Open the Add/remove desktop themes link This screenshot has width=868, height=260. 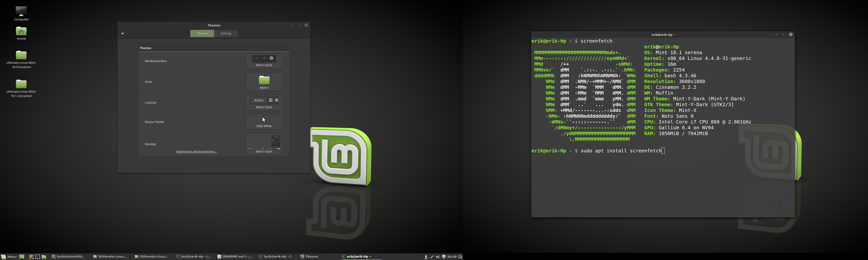[196, 152]
